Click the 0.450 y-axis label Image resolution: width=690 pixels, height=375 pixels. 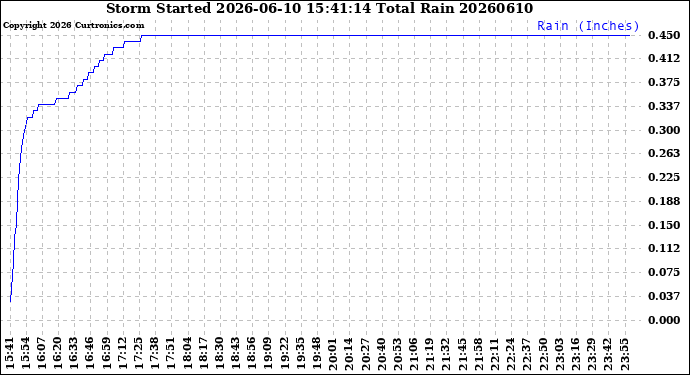pyautogui.click(x=664, y=35)
